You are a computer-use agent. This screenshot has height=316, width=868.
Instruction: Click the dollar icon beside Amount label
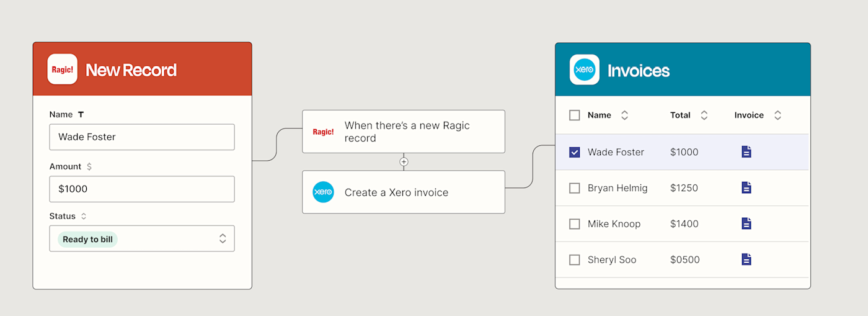pos(89,166)
